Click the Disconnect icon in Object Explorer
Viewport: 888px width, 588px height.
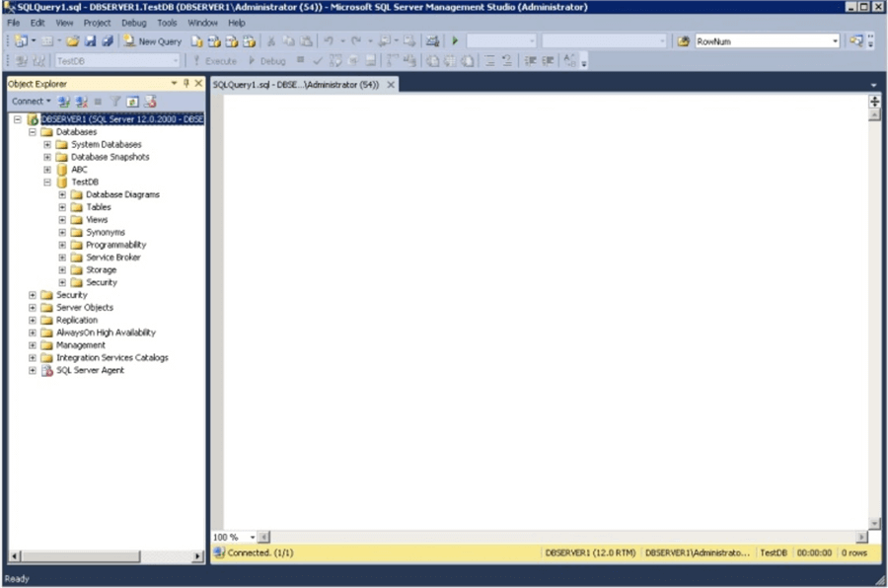coord(82,102)
